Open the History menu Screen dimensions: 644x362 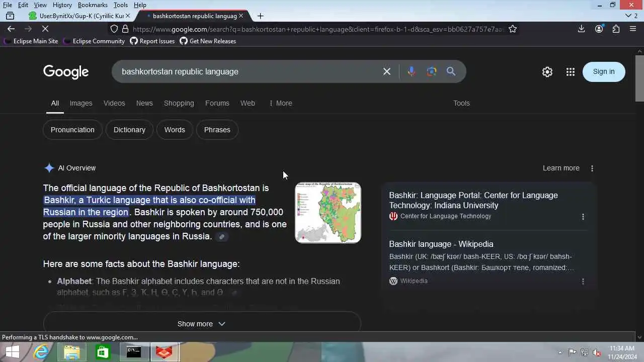[x=62, y=5]
